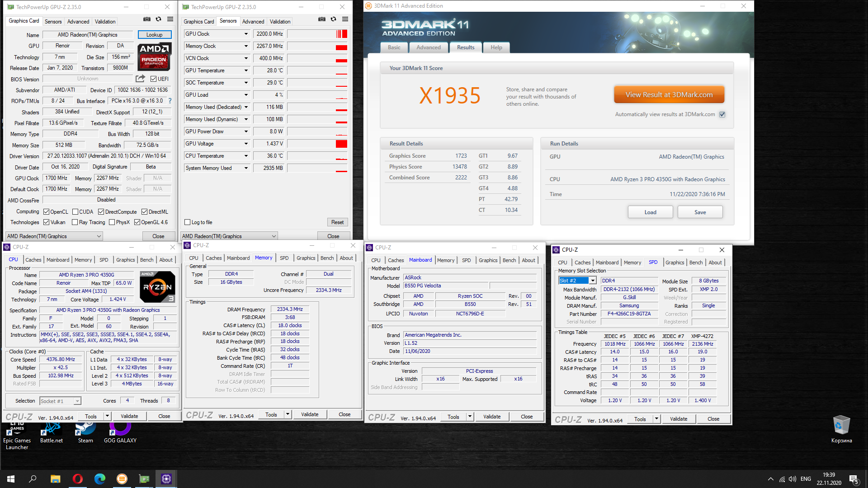
Task: Toggle the UEFI checkbox
Action: point(154,79)
